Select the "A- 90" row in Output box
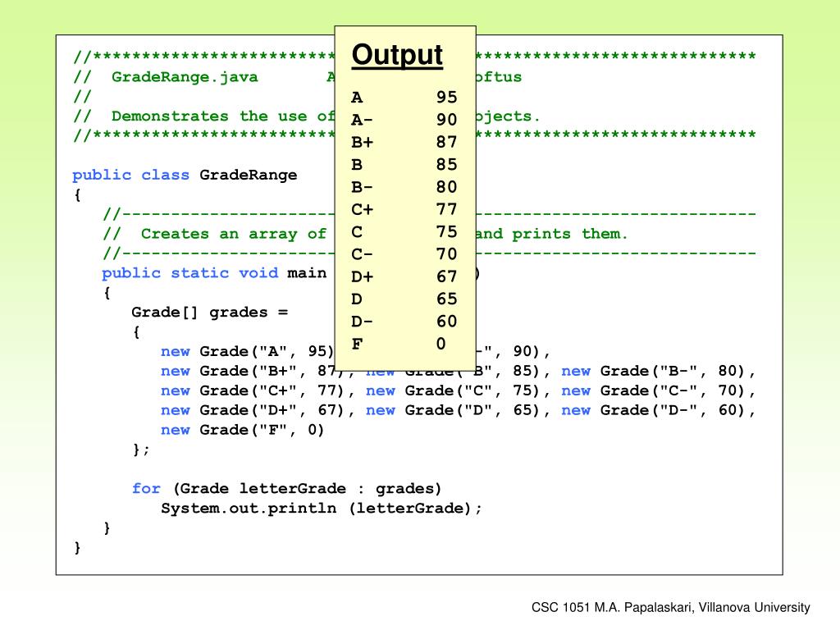Screen dimensions: 840x630 click(404, 120)
